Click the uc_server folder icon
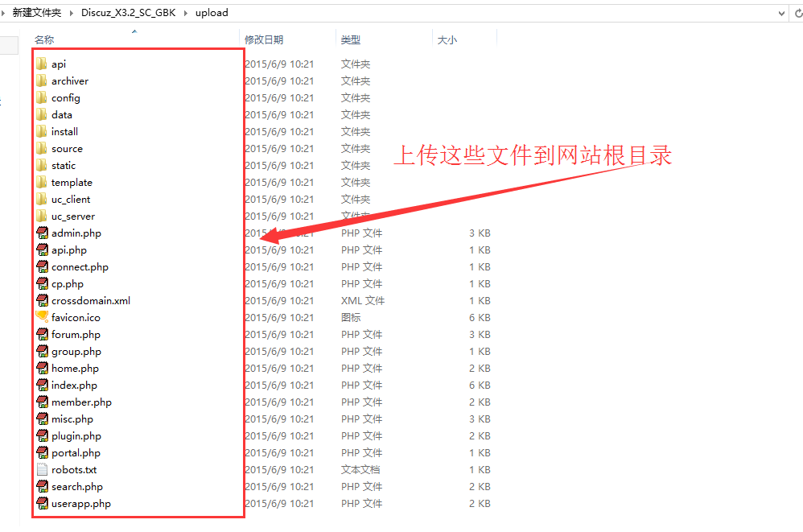 click(42, 216)
